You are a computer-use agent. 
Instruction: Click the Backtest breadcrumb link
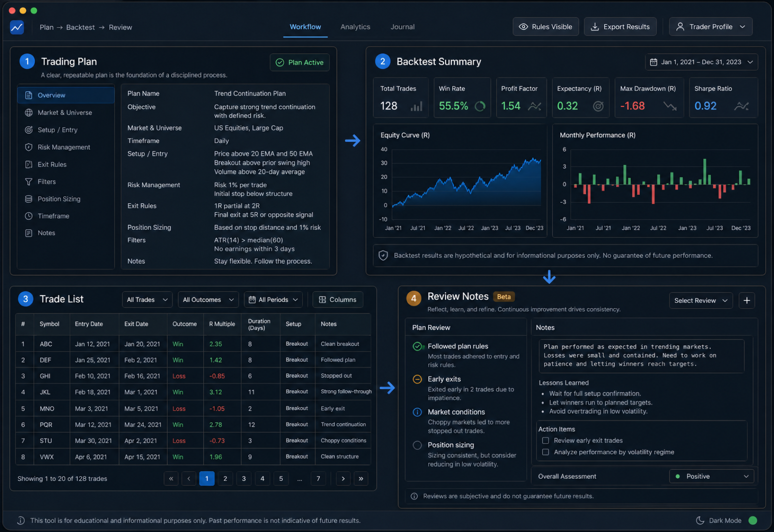(x=80, y=27)
